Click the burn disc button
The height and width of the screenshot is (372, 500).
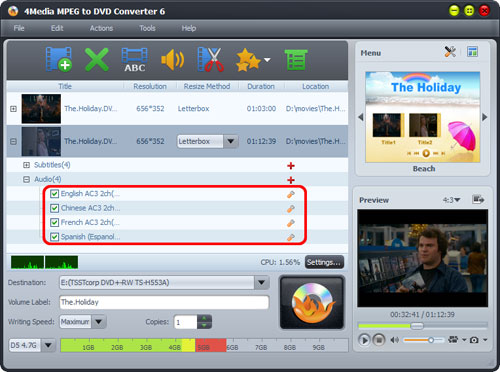pos(312,302)
